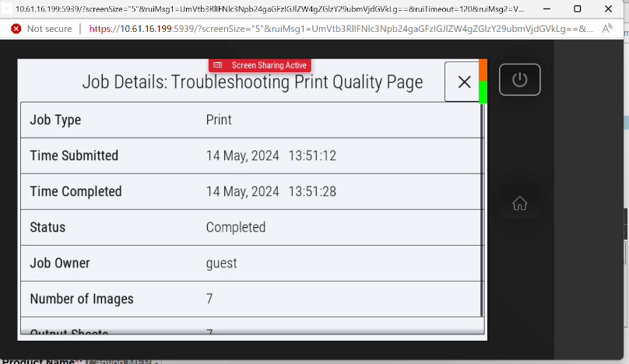
Task: Select the Time Completed row
Action: point(251,191)
